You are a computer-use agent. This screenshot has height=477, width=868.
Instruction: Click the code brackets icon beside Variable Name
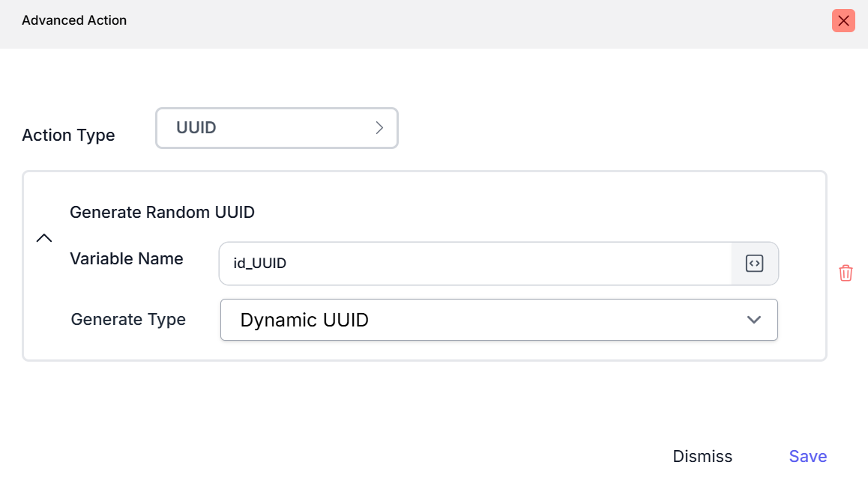point(754,264)
